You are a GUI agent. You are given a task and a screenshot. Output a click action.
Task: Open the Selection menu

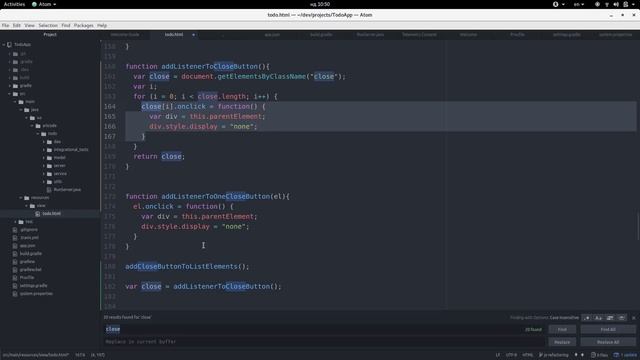point(48,25)
